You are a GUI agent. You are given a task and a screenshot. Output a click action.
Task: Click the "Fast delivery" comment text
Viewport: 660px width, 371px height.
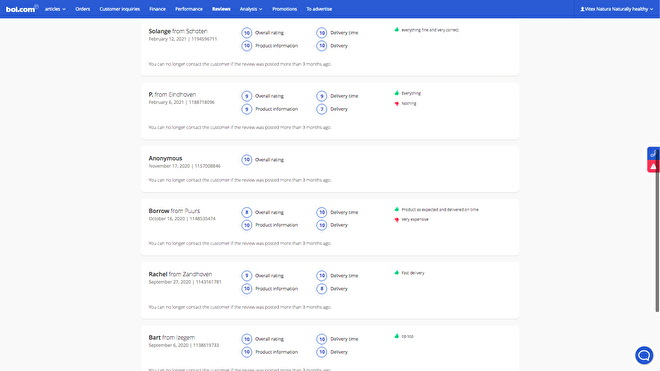tap(412, 273)
